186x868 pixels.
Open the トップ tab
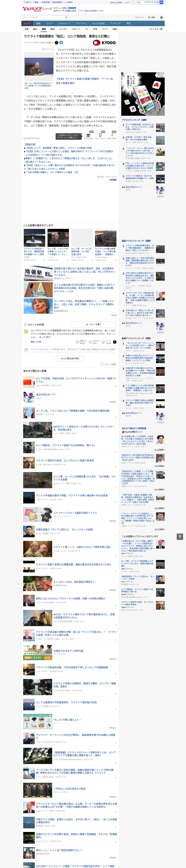(27, 24)
